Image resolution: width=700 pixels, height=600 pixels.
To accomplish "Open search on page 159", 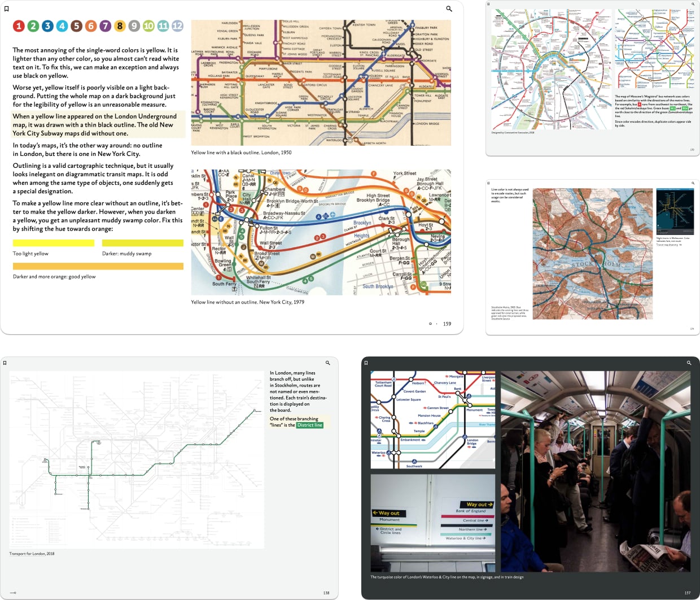I will [x=449, y=8].
